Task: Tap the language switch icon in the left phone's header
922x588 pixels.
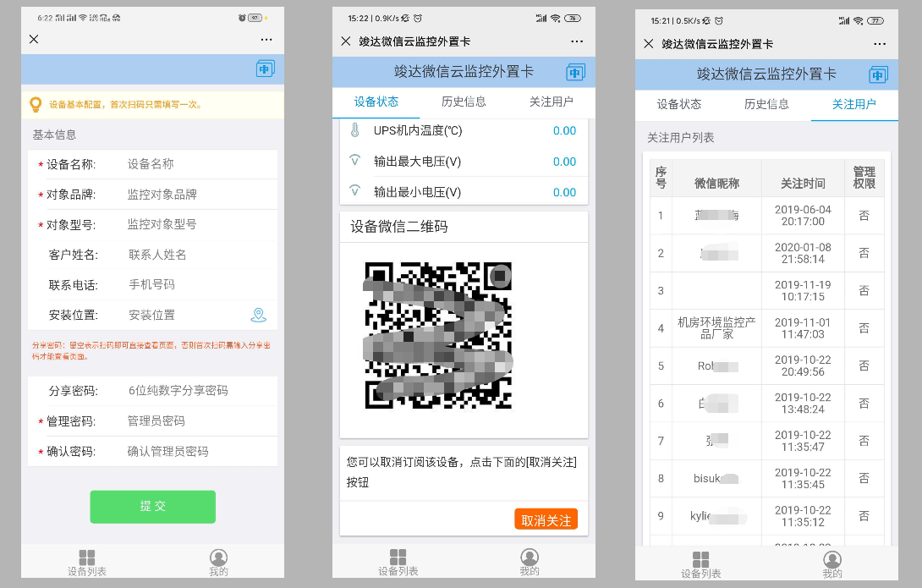Action: point(266,69)
